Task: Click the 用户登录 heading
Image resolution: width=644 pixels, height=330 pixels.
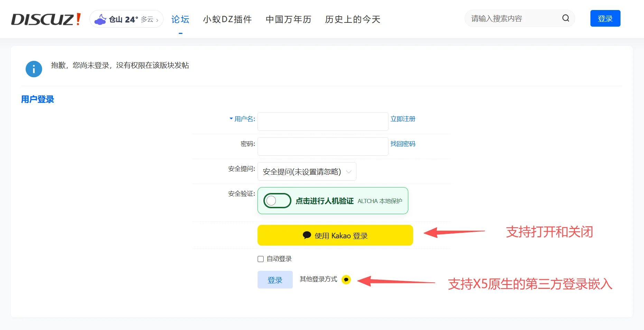Action: coord(38,100)
